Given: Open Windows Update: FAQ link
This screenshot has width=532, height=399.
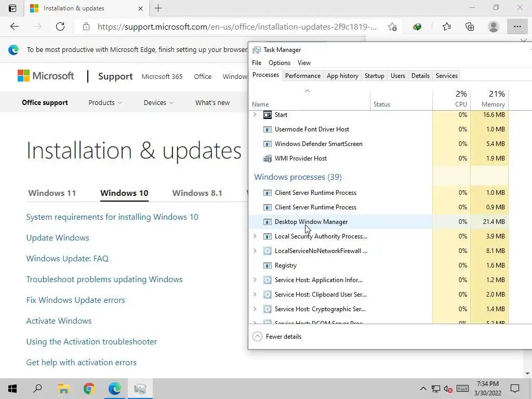Looking at the screenshot, I should click(68, 259).
